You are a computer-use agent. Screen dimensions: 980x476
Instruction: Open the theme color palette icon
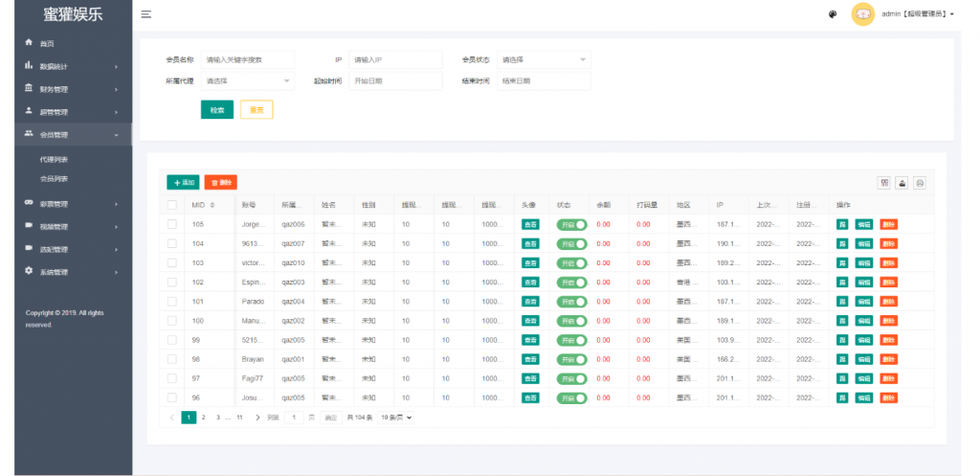[833, 14]
